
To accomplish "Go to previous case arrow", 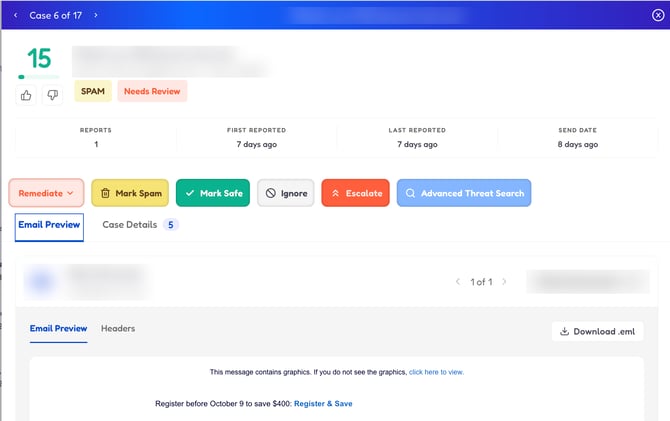I will click(15, 15).
